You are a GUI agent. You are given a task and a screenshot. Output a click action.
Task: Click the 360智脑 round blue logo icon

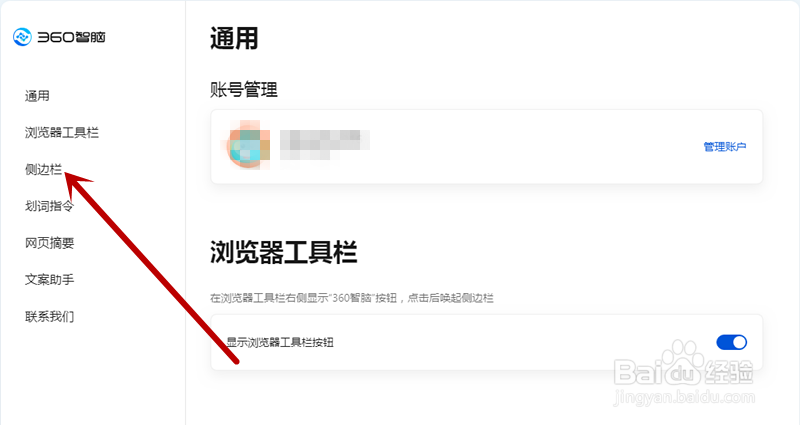point(22,37)
